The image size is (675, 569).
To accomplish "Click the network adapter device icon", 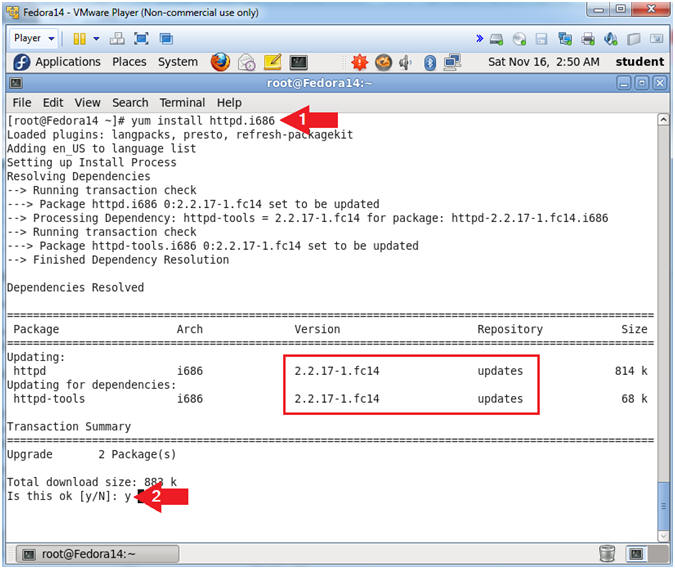I will point(565,39).
